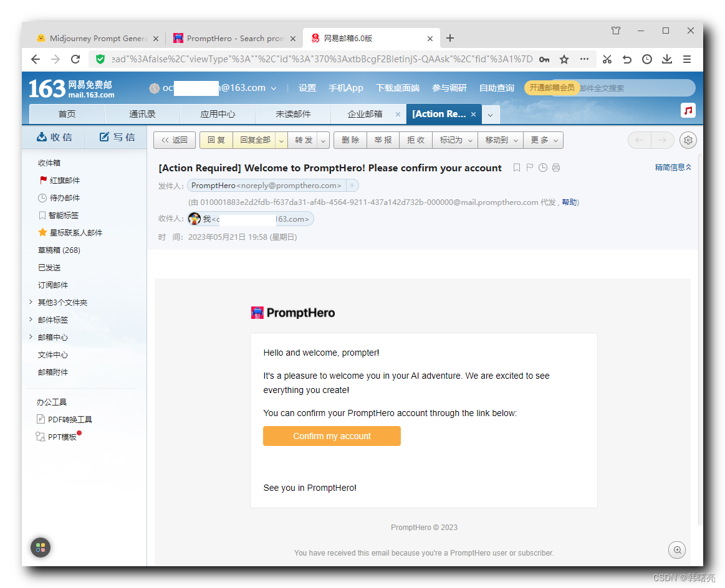This screenshot has width=725, height=588.
Task: Reload the page with refresh icon
Action: point(75,59)
